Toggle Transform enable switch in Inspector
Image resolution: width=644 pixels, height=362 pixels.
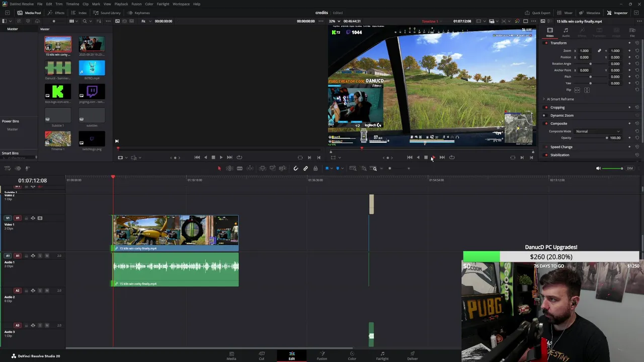pos(546,43)
